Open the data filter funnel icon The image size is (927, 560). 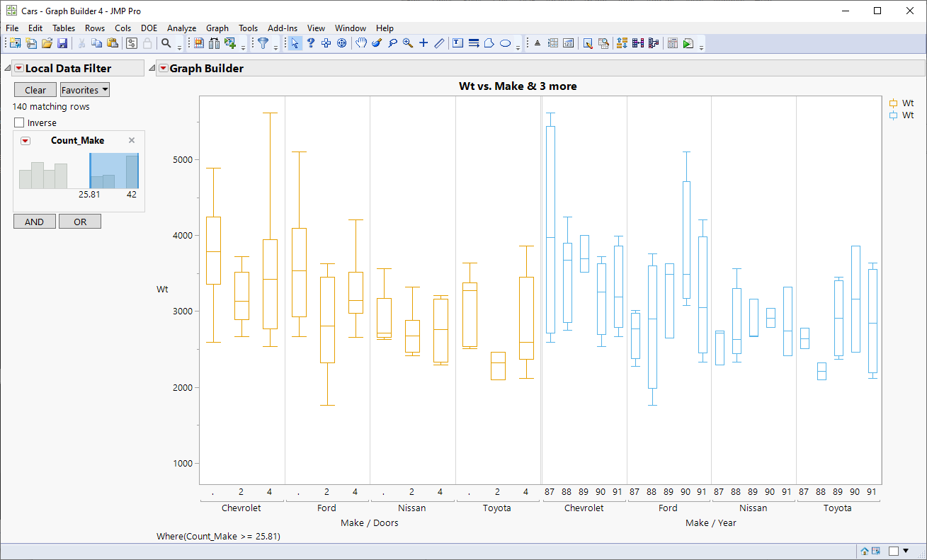263,42
